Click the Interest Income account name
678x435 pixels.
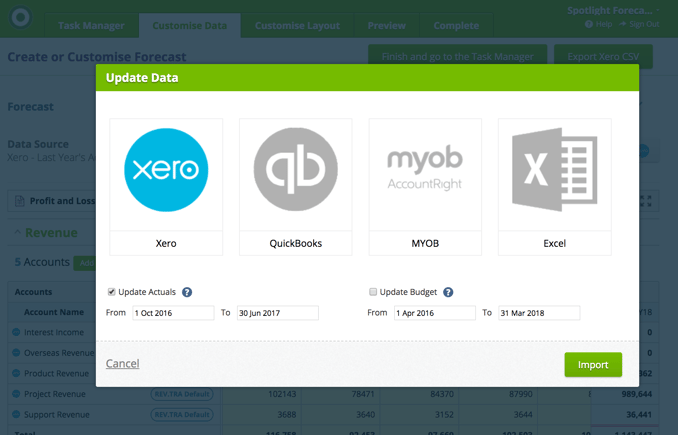(x=54, y=332)
